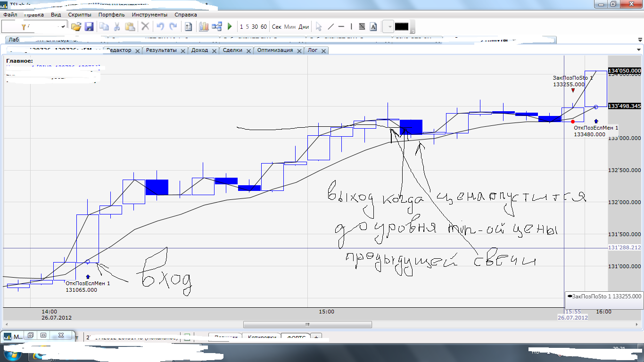Click the bar chart icon in the toolbar
Image resolution: width=644 pixels, height=362 pixels.
(204, 27)
